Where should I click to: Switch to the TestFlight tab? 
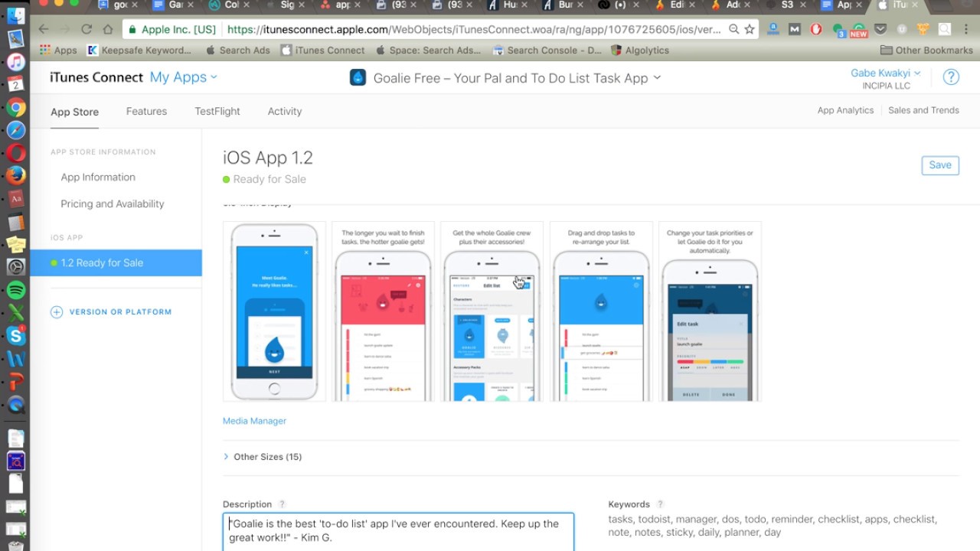tap(217, 111)
